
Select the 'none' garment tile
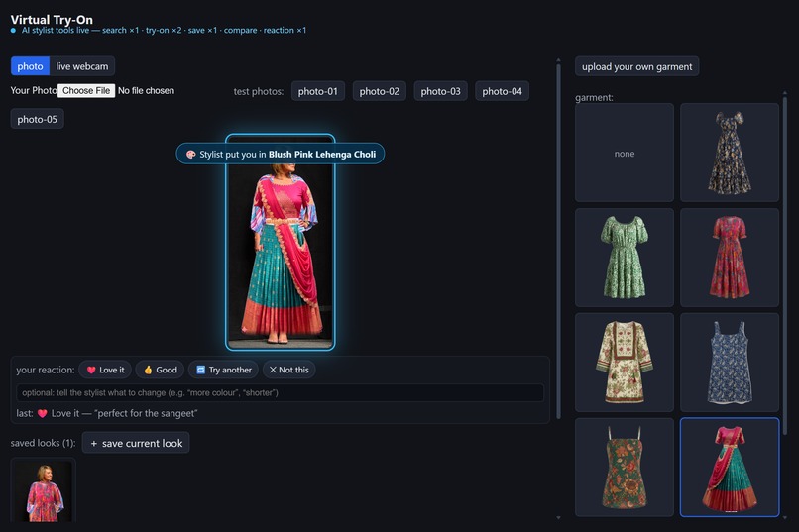coord(625,153)
